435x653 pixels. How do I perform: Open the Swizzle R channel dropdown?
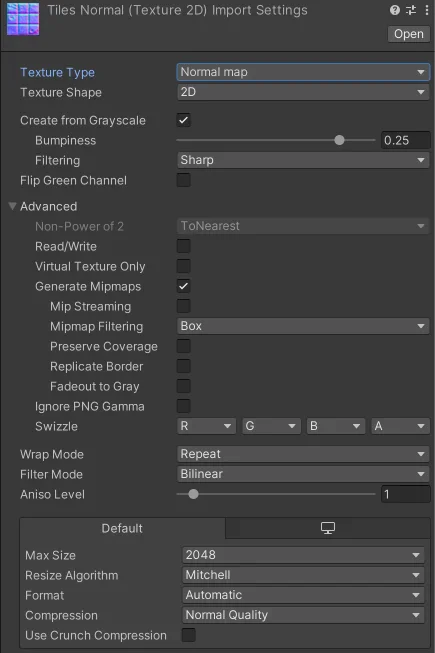click(206, 426)
